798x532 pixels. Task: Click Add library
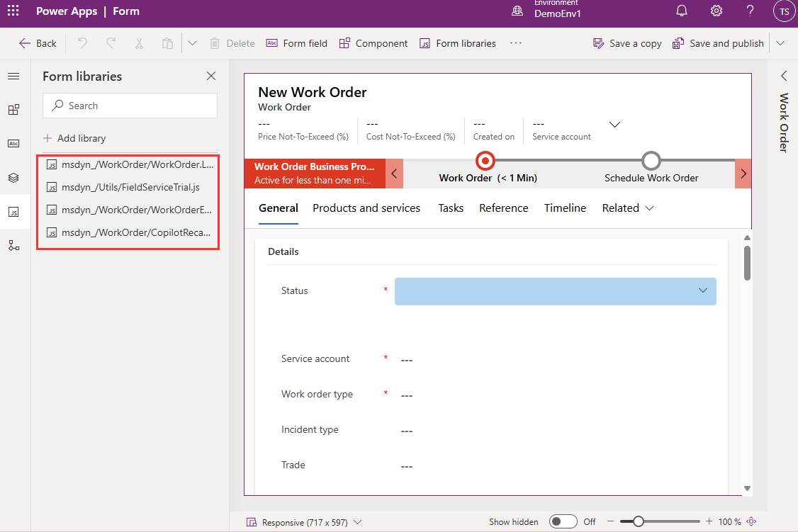coord(75,138)
